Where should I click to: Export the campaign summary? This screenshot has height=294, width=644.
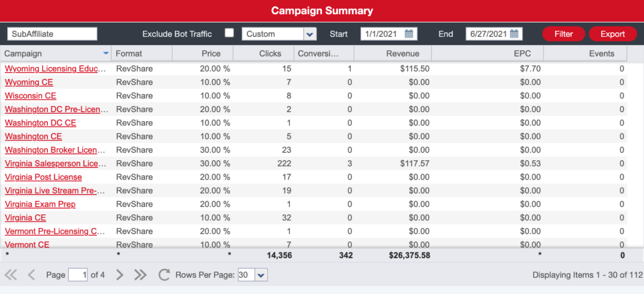point(613,34)
